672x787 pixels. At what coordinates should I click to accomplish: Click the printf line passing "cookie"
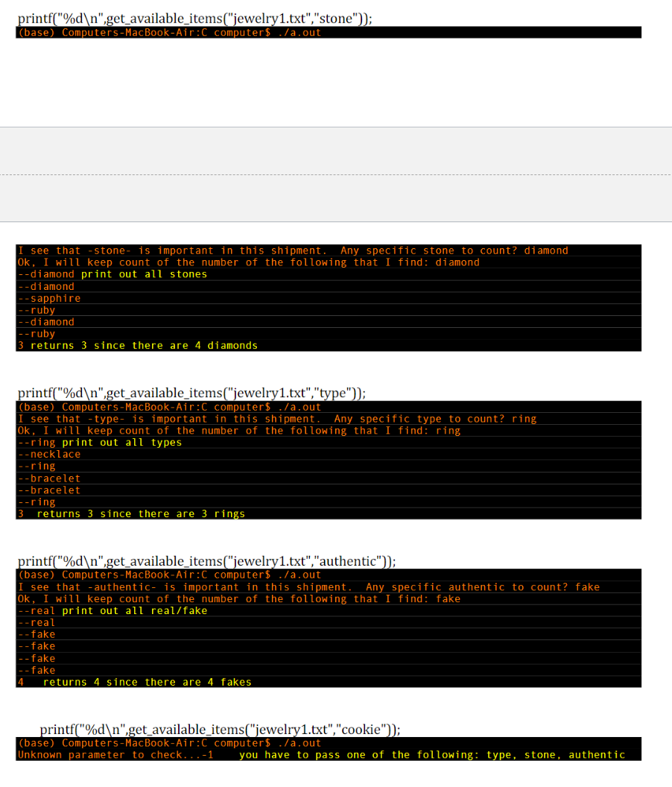220,730
